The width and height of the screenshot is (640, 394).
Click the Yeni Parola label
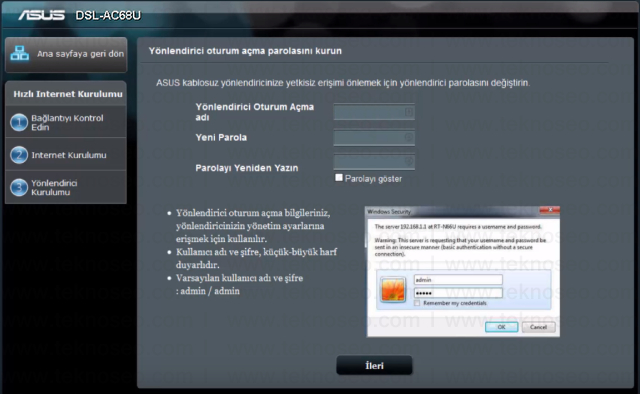coord(221,138)
